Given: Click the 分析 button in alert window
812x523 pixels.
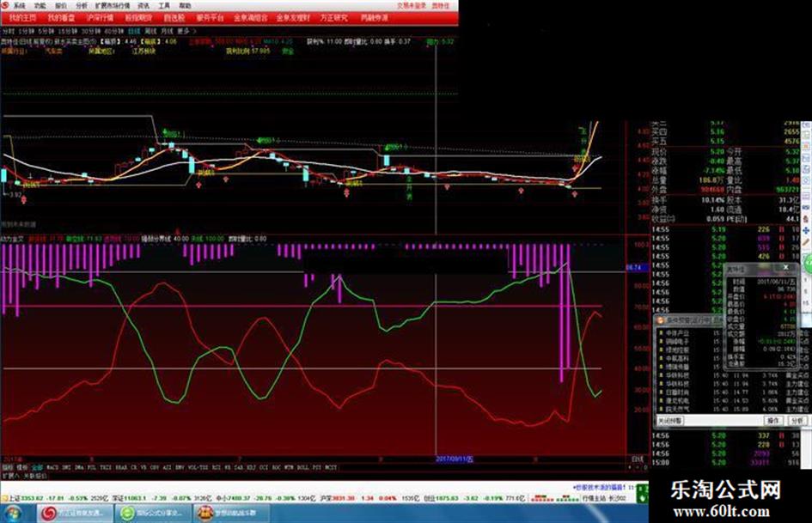Looking at the screenshot, I should coord(797,421).
